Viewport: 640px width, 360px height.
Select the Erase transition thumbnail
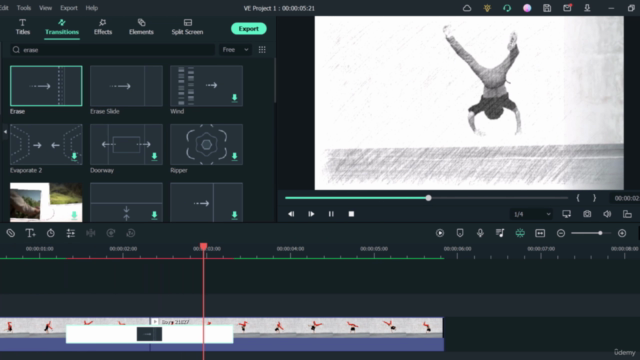pyautogui.click(x=46, y=86)
